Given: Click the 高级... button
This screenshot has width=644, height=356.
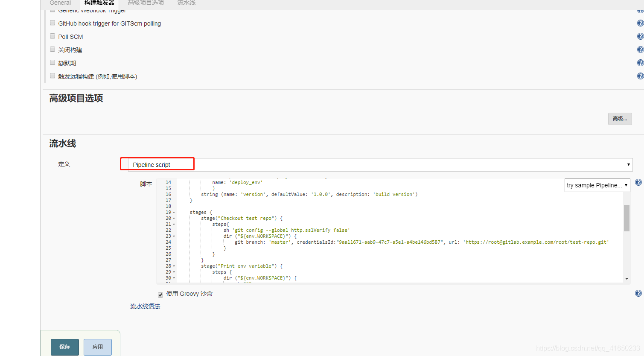Looking at the screenshot, I should coord(620,119).
